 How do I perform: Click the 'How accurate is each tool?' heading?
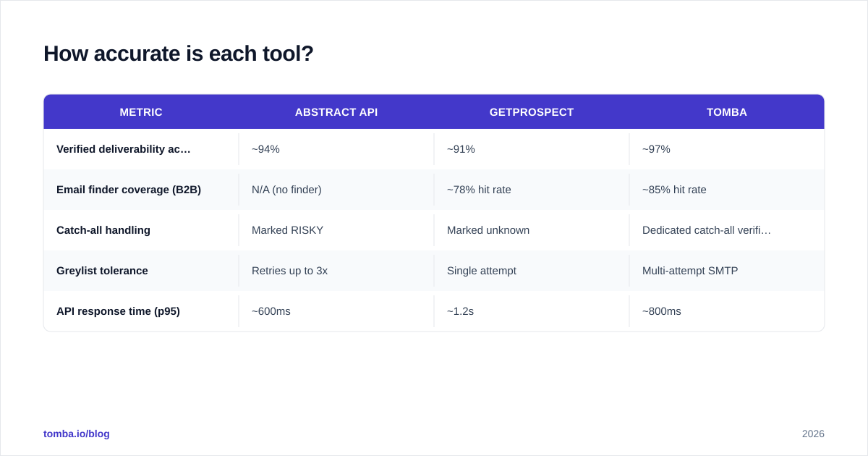pyautogui.click(x=179, y=54)
